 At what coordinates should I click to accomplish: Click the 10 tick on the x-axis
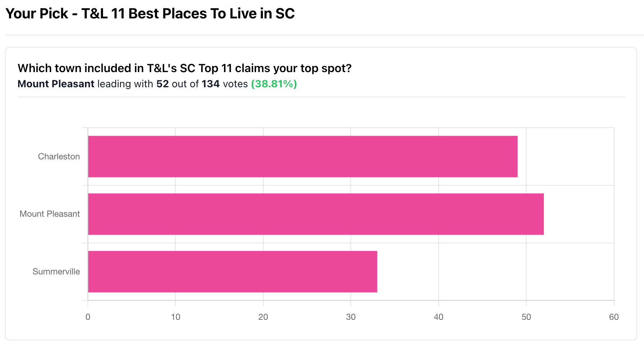175,317
